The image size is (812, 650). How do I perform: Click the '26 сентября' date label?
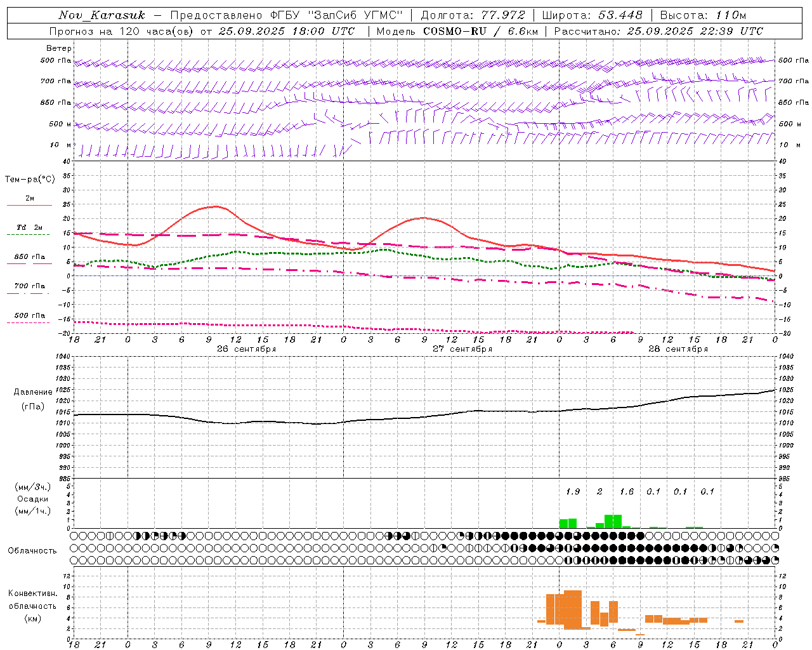tap(246, 349)
